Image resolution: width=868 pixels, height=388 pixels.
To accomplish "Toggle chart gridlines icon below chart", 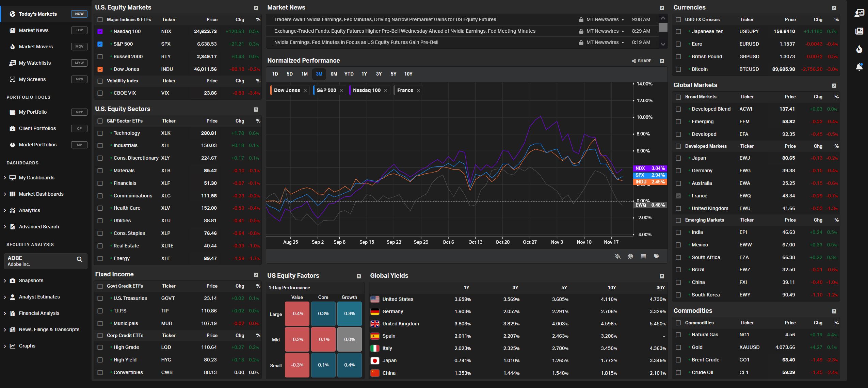I will coord(643,256).
